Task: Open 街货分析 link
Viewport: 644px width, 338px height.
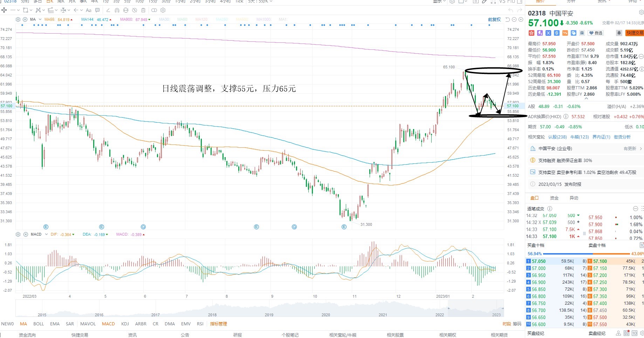Action: click(x=622, y=137)
